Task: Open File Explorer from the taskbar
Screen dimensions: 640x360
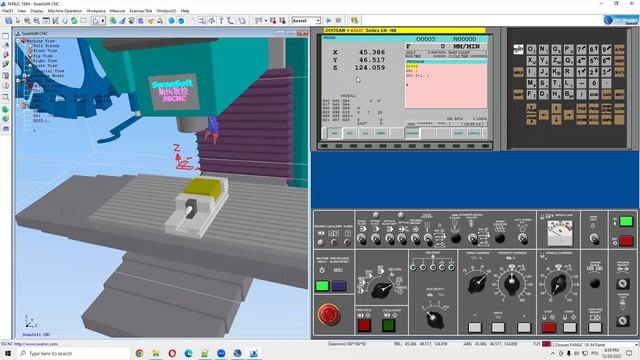Action: tap(156, 353)
